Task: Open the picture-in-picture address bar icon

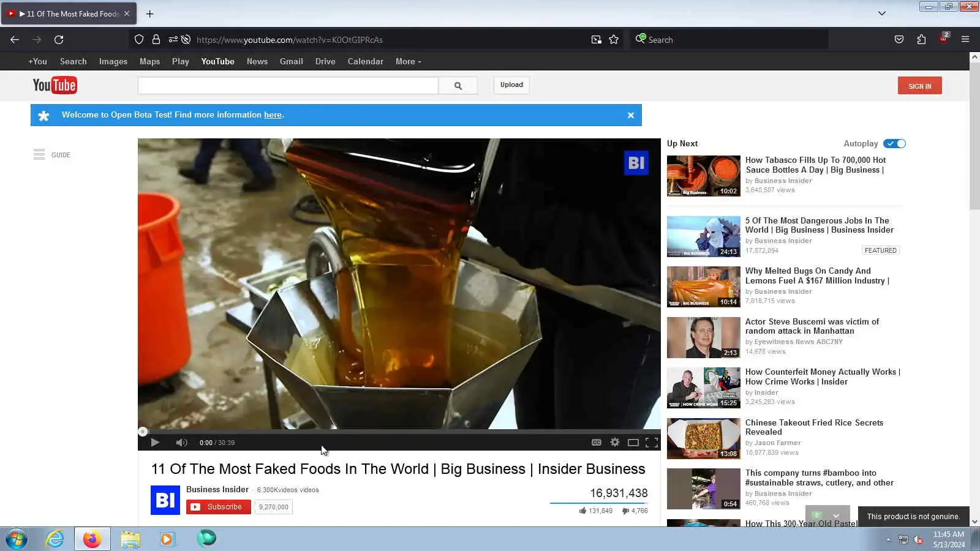Action: (596, 40)
